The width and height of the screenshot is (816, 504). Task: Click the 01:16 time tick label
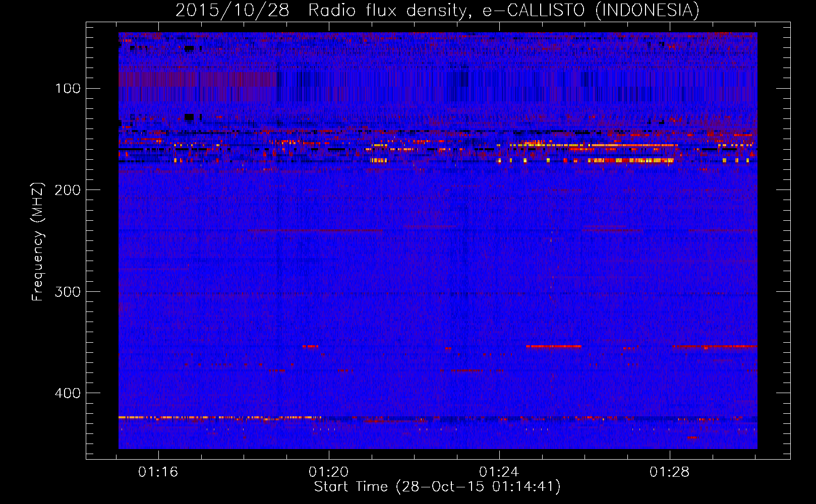click(x=158, y=472)
